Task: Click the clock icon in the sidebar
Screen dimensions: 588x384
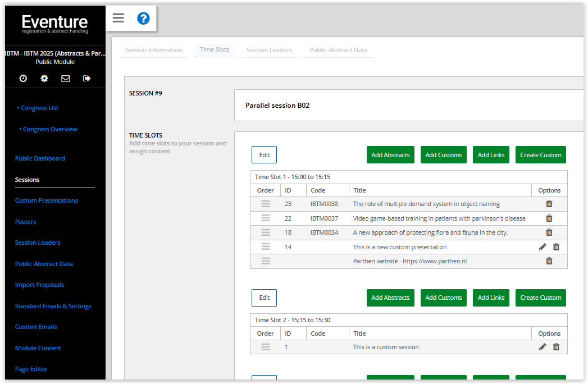Action: coord(23,79)
